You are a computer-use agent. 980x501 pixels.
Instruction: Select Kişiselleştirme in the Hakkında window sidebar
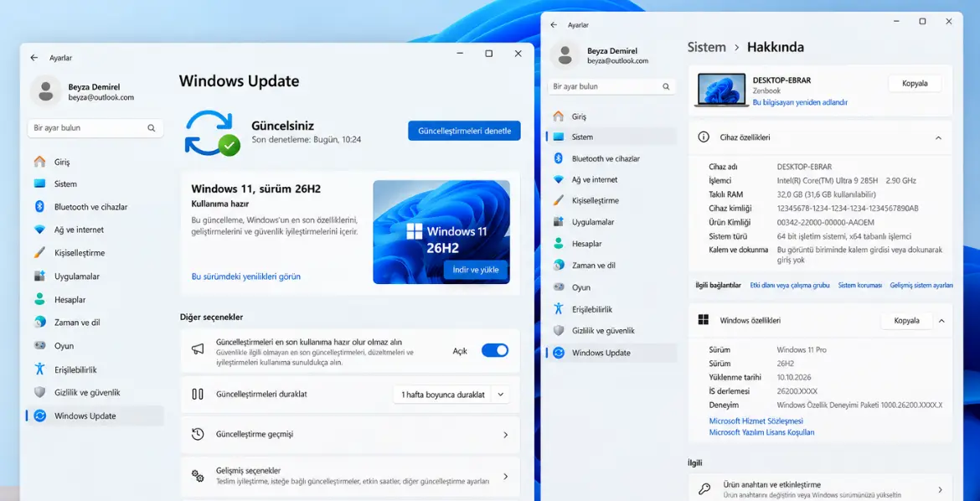(x=611, y=201)
